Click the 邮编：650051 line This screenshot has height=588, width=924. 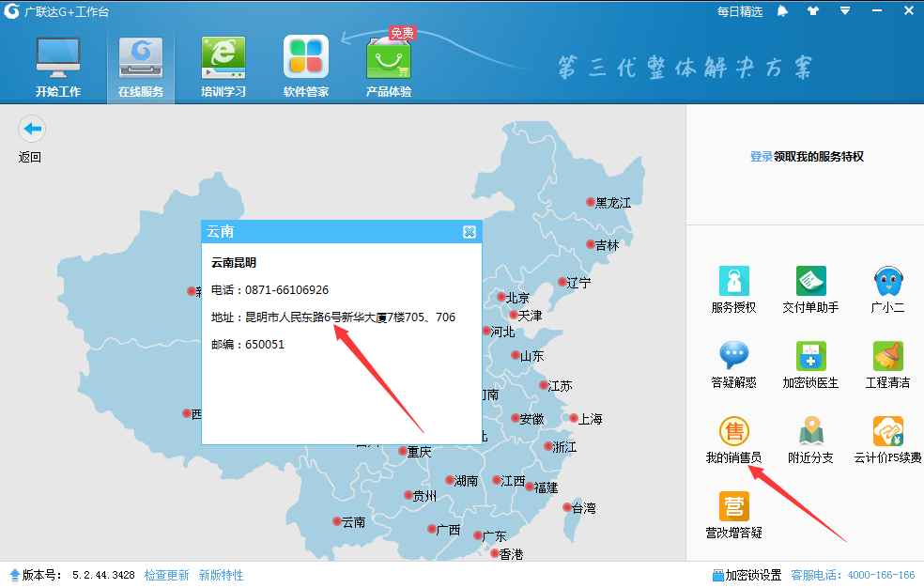tap(248, 344)
